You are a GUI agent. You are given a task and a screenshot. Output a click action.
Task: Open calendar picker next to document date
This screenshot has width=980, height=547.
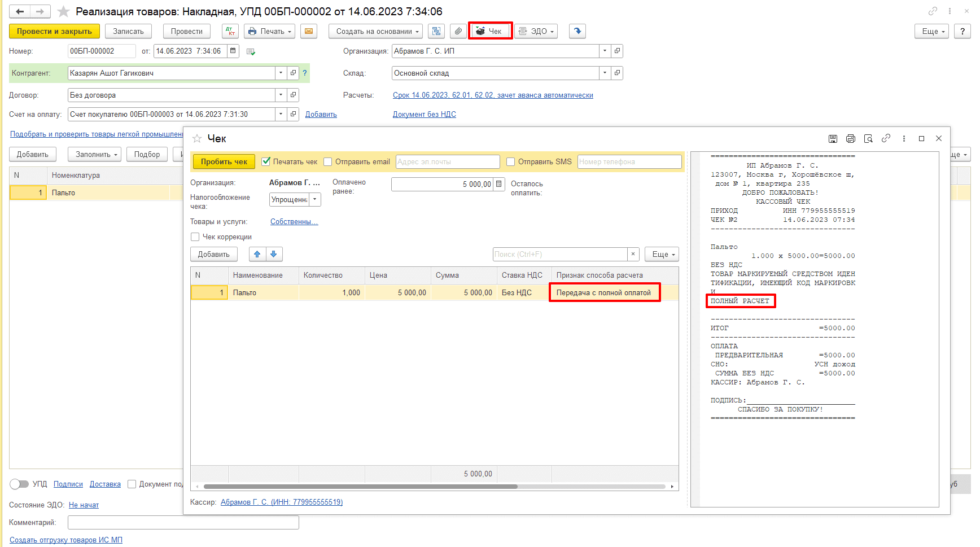233,51
